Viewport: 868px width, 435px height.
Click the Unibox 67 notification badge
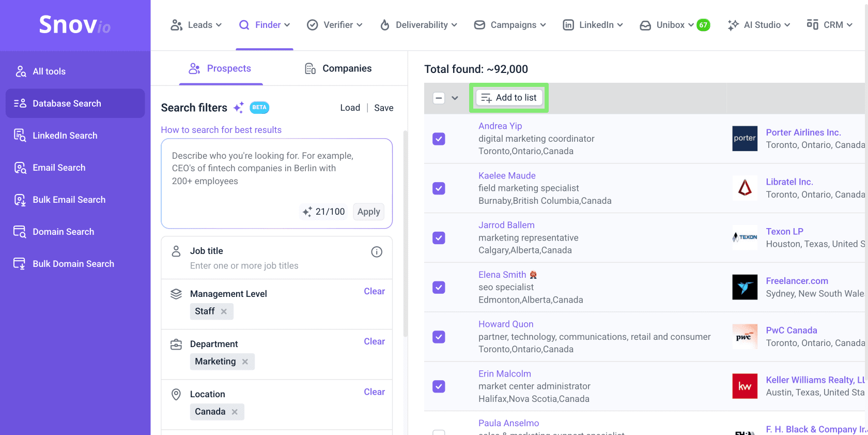703,25
